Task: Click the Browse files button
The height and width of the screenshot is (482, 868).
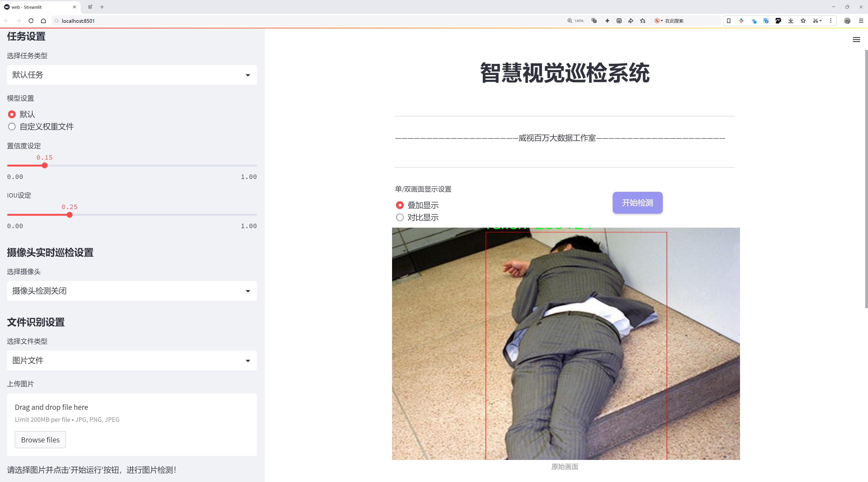Action: pos(40,440)
